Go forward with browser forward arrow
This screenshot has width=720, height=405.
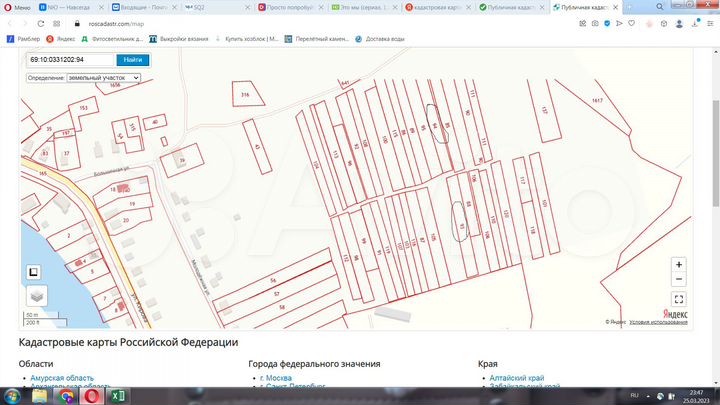click(25, 23)
